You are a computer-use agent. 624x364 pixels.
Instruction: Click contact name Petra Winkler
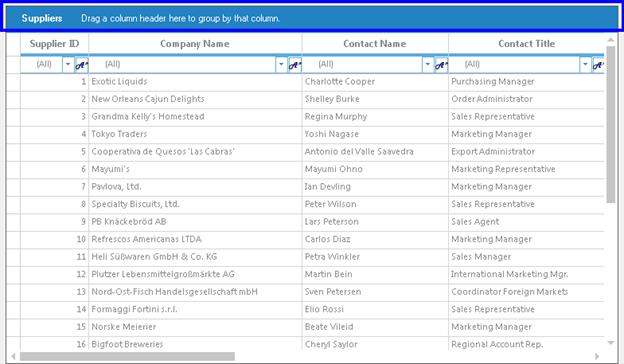coord(332,257)
